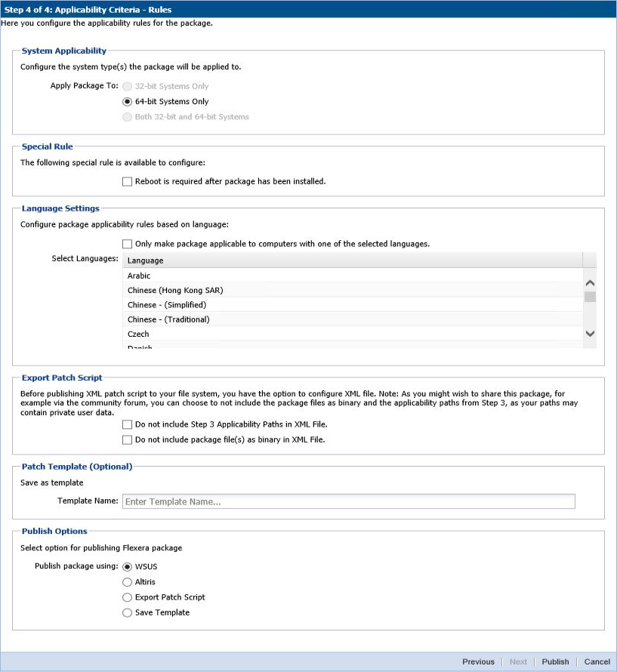Select WSUS publish option

pyautogui.click(x=127, y=566)
